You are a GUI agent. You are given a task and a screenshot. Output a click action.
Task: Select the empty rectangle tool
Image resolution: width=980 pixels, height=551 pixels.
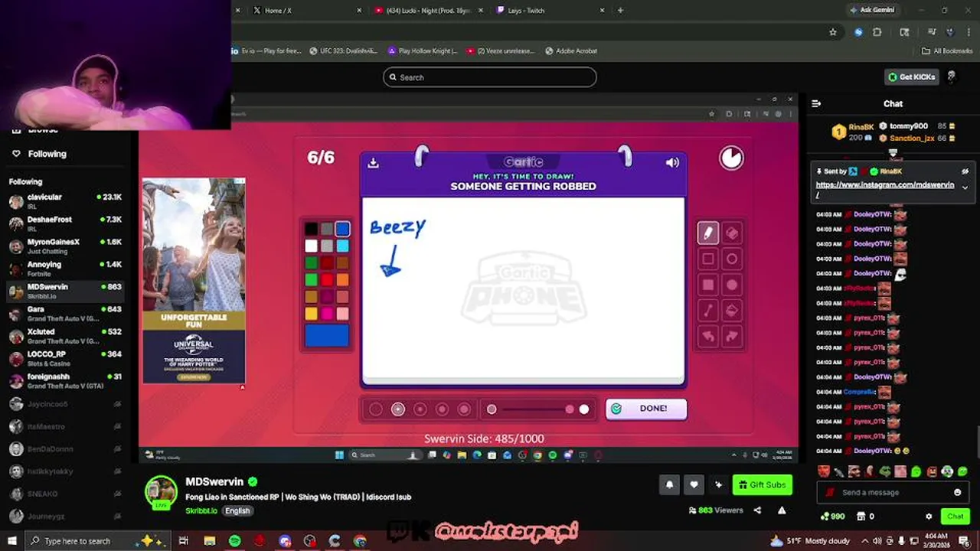(x=708, y=259)
